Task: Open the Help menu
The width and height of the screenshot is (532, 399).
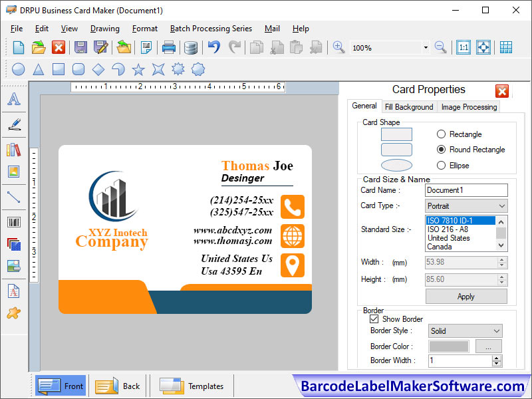Action: [301, 29]
